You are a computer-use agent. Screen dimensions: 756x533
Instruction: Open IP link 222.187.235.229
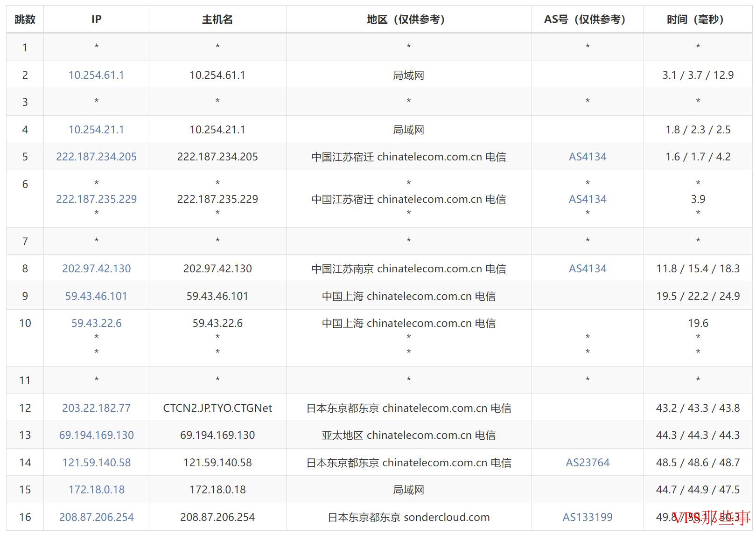[96, 199]
